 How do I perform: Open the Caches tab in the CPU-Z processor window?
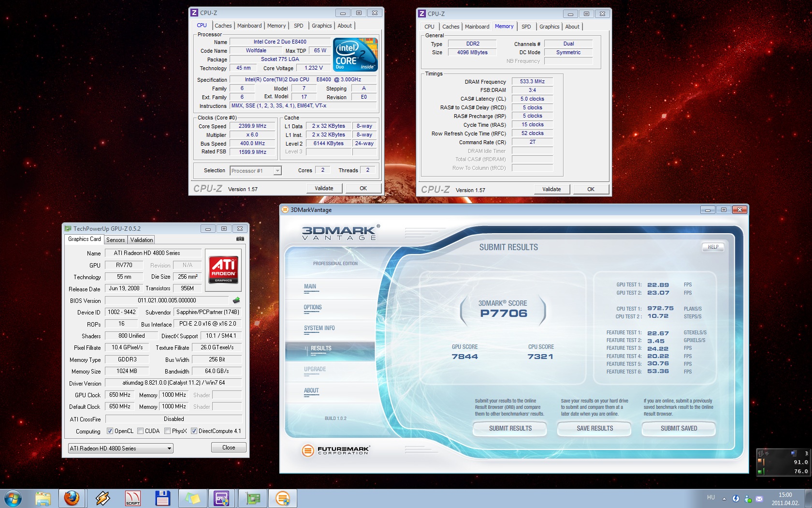pyautogui.click(x=223, y=26)
